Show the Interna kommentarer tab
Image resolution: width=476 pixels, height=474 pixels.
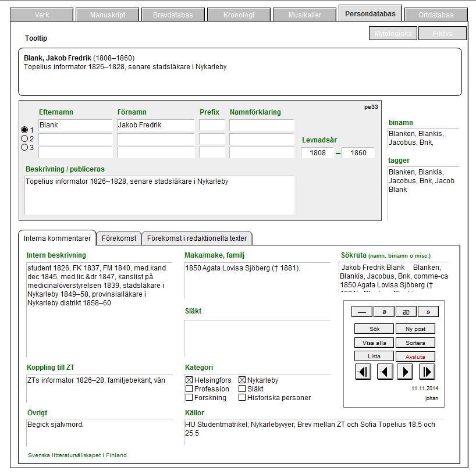pos(58,238)
